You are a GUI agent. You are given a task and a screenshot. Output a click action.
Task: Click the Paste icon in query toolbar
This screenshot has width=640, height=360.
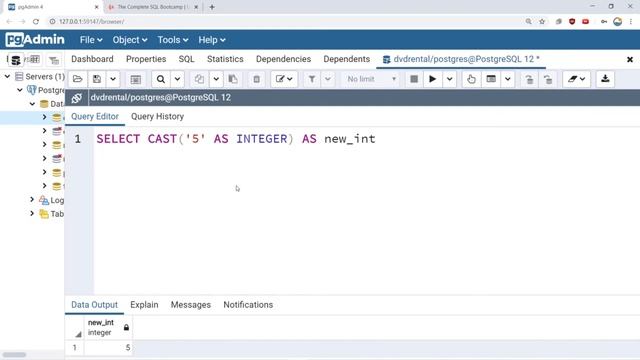pyautogui.click(x=233, y=79)
